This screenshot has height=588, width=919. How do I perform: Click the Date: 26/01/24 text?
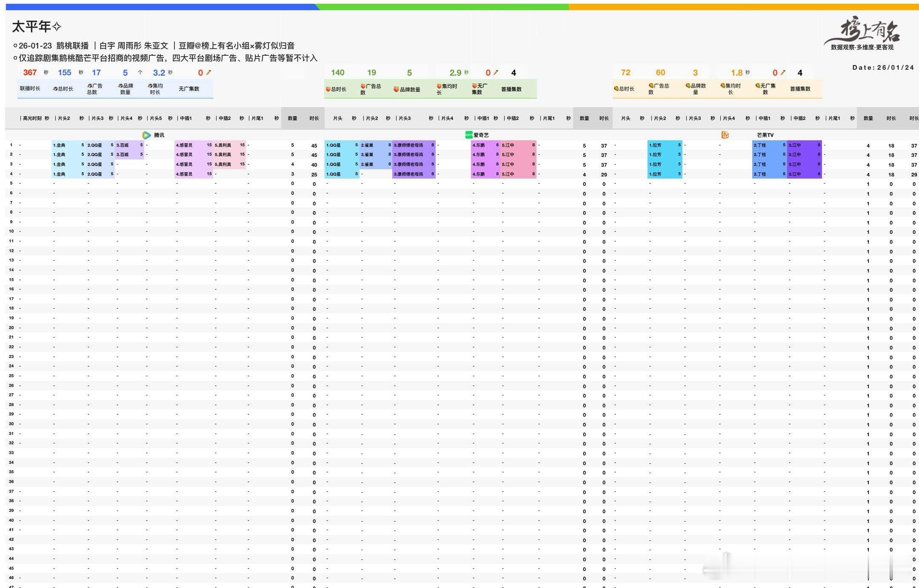pos(883,67)
